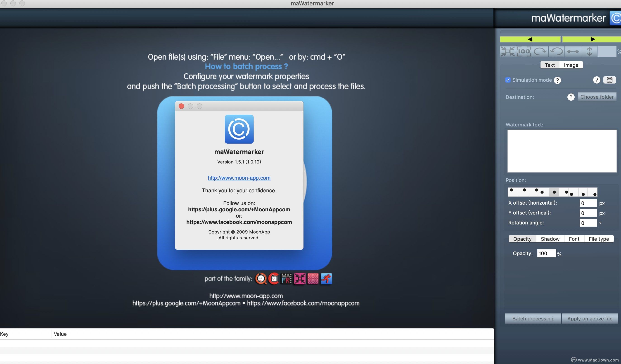621x364 pixels.
Task: Click the help icon next to Simulation mode
Action: (x=557, y=80)
